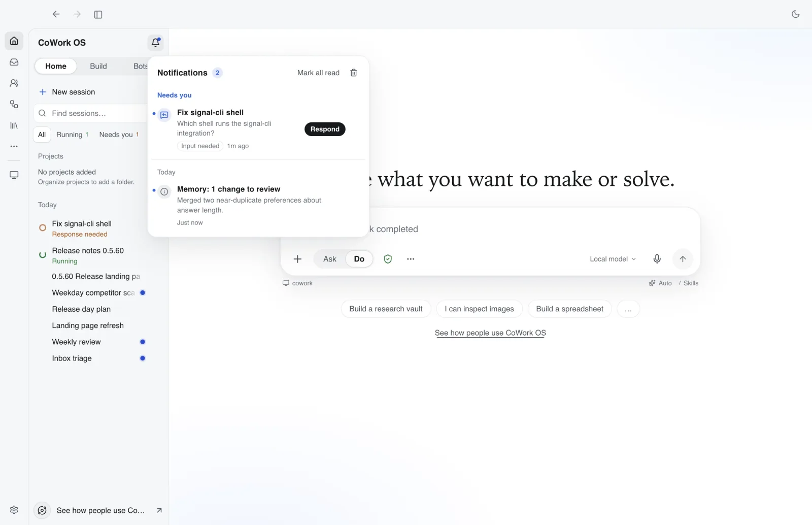Click the notifications bell icon
The image size is (812, 525).
point(156,43)
